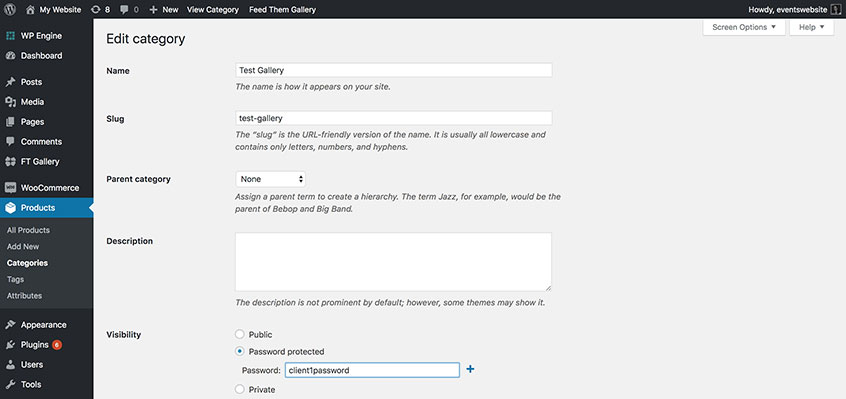Select the Public visibility option
This screenshot has height=399, width=846.
pos(240,334)
